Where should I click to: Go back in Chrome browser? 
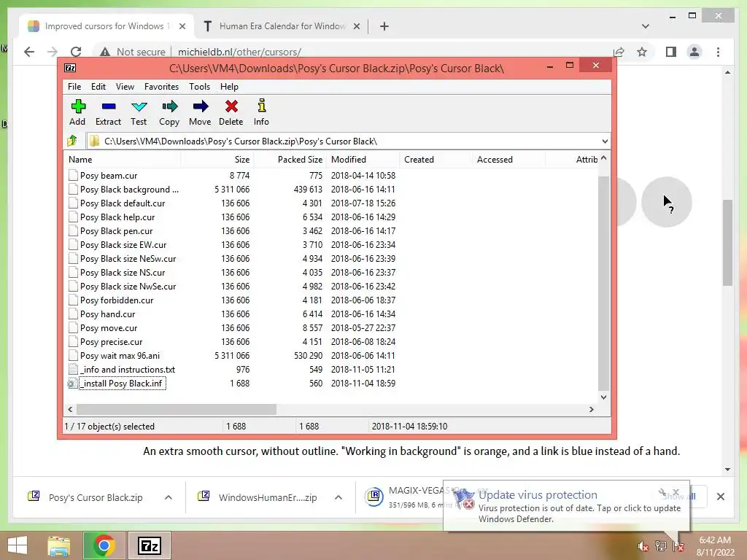click(x=29, y=52)
